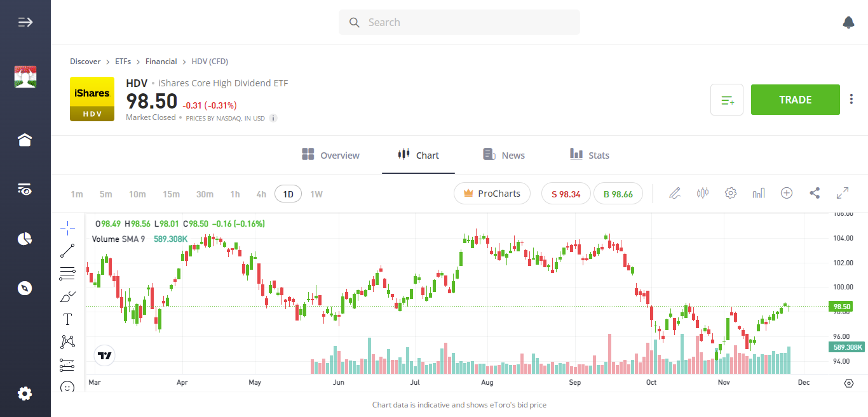868x417 pixels.
Task: Change chart type via the bar chart icon
Action: pos(759,193)
